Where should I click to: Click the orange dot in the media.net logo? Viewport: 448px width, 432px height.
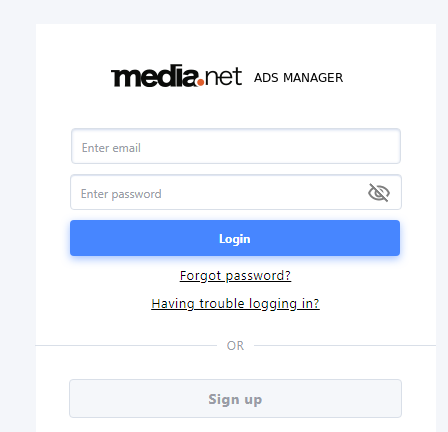point(201,82)
